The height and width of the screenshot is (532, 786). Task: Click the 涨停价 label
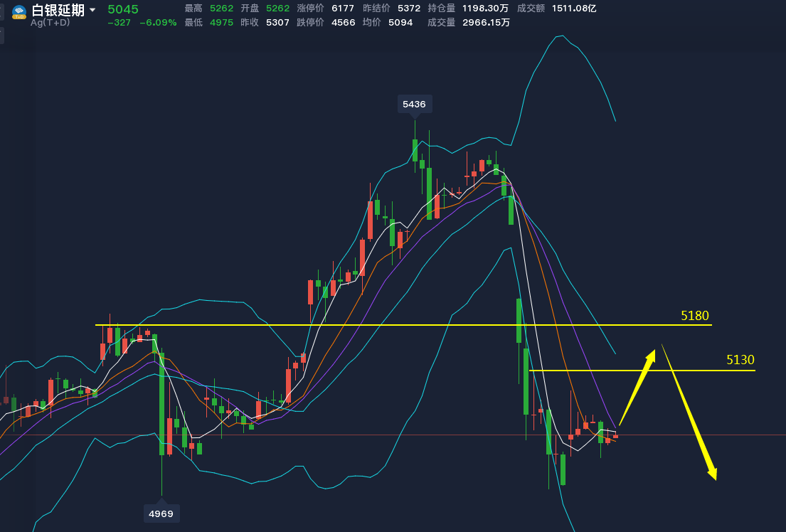tap(310, 9)
